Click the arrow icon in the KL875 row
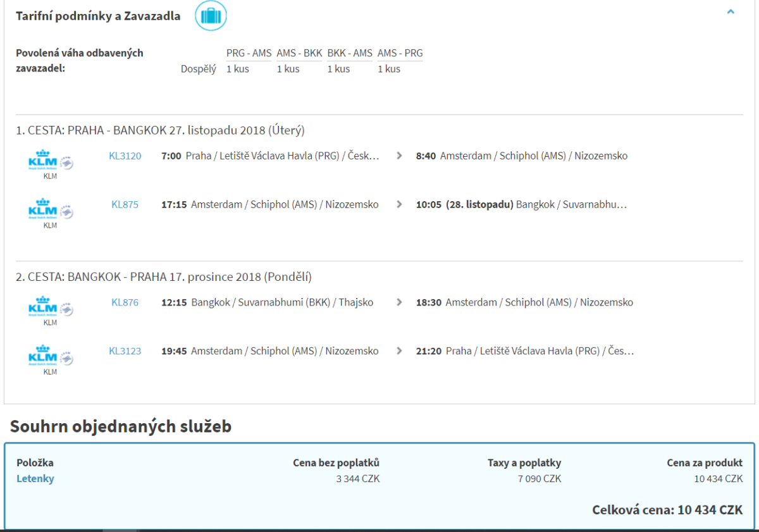The height and width of the screenshot is (532, 759). (x=399, y=204)
